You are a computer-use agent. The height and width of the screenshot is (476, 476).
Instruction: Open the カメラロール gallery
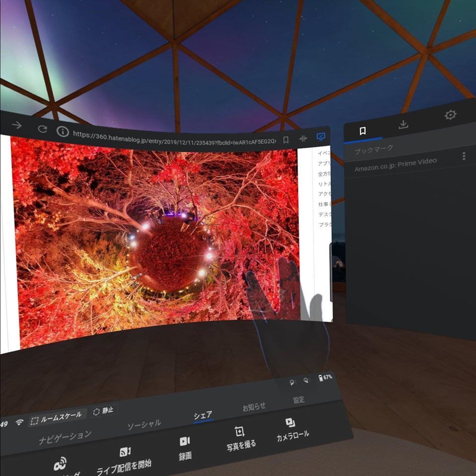(293, 429)
